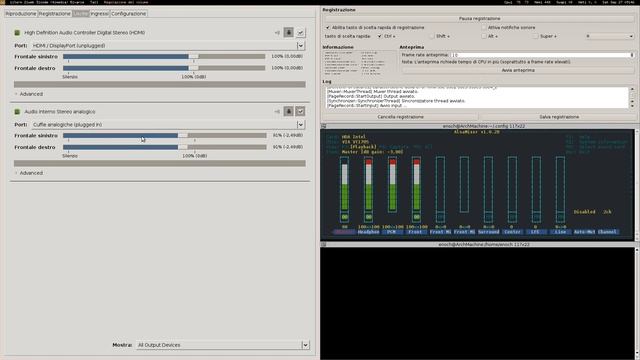Click Audio interno Frontale destro volume slider
Viewport: 640px width, 360px height.
pos(164,147)
